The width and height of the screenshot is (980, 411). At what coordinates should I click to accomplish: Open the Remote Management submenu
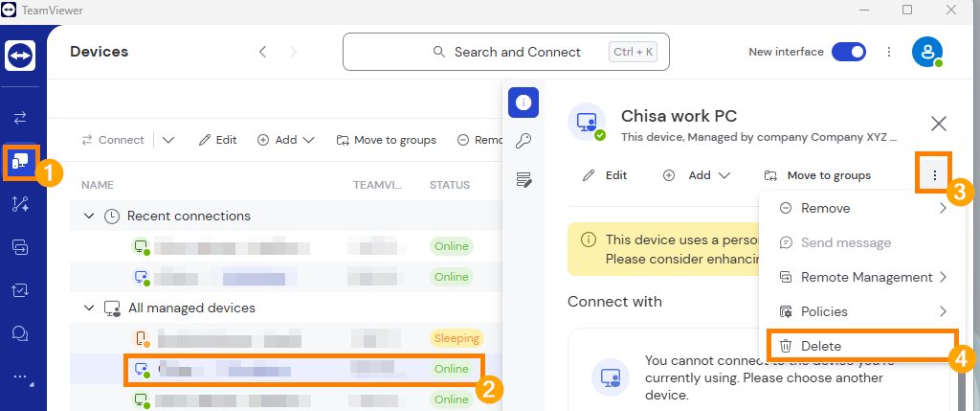pos(863,277)
